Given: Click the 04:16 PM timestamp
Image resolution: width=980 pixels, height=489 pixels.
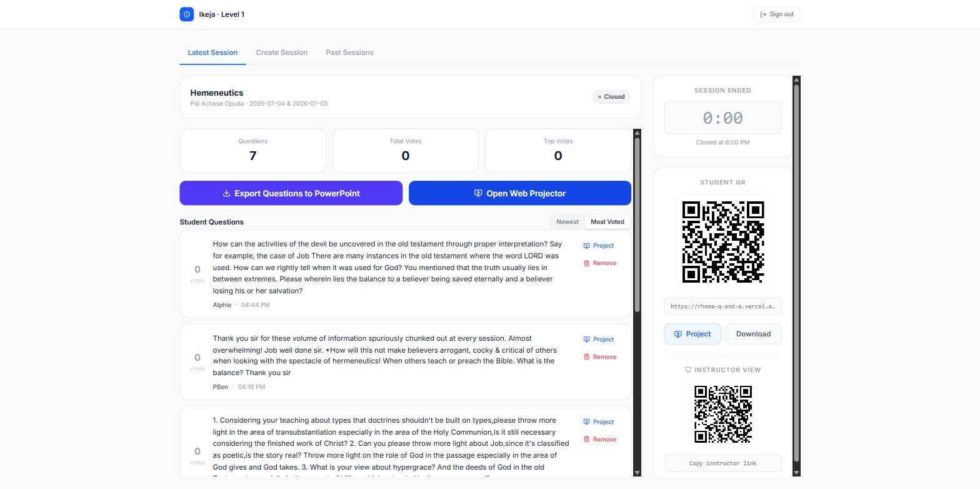Looking at the screenshot, I should [251, 387].
